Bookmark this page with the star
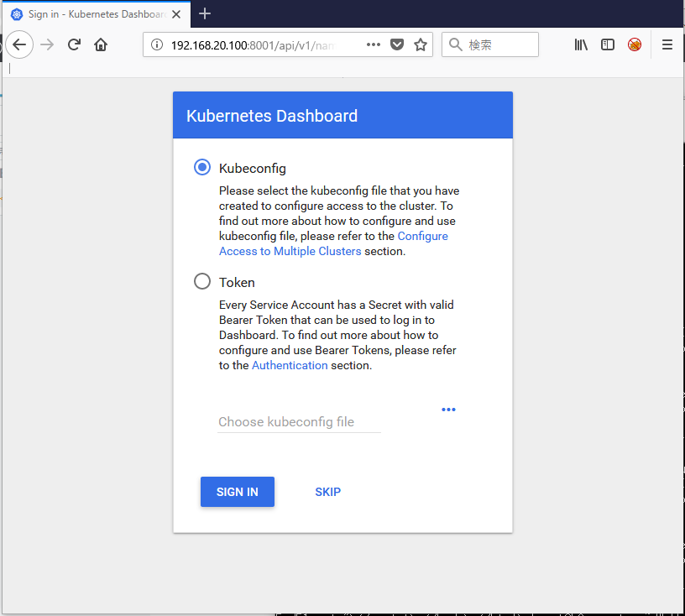Viewport: 685px width, 616px height. click(x=421, y=44)
